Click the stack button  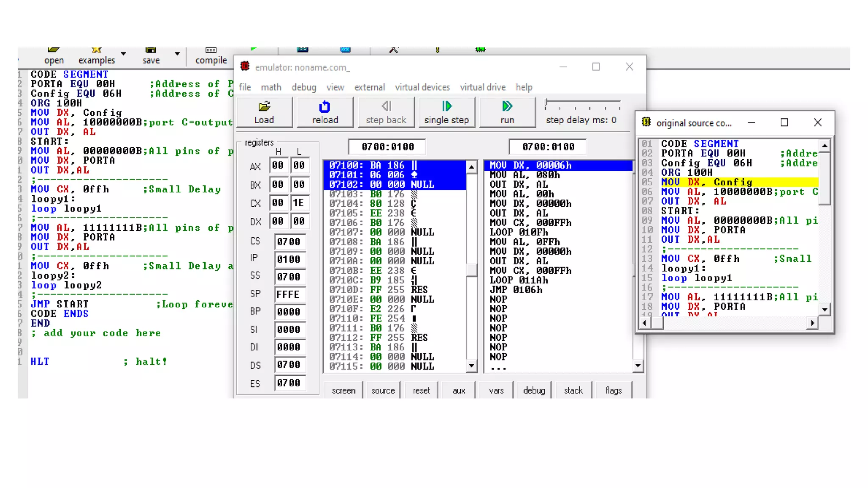(x=573, y=391)
